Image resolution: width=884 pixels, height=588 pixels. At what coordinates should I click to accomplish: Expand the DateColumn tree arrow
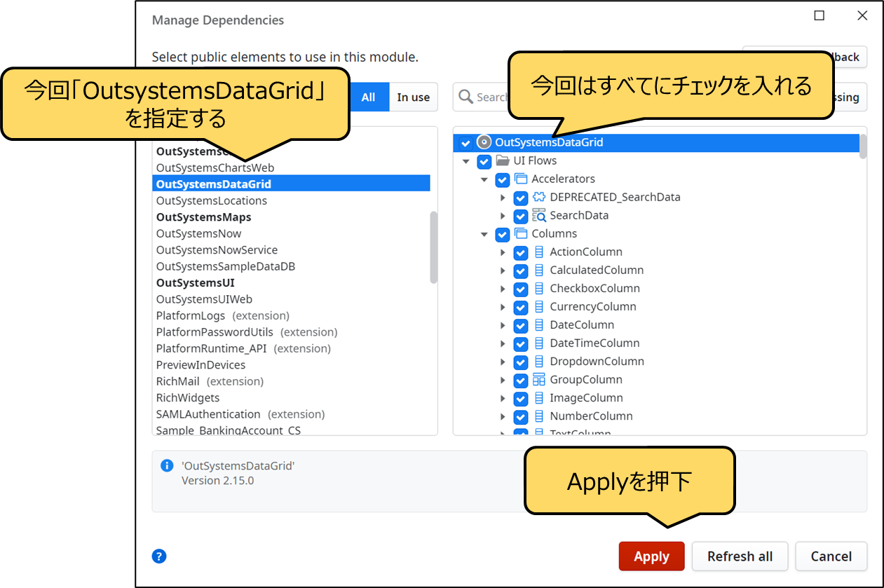pyautogui.click(x=503, y=325)
